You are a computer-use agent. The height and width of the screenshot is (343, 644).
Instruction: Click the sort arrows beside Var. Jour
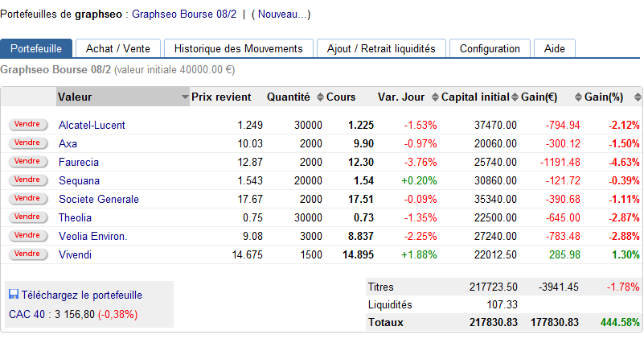(x=435, y=97)
